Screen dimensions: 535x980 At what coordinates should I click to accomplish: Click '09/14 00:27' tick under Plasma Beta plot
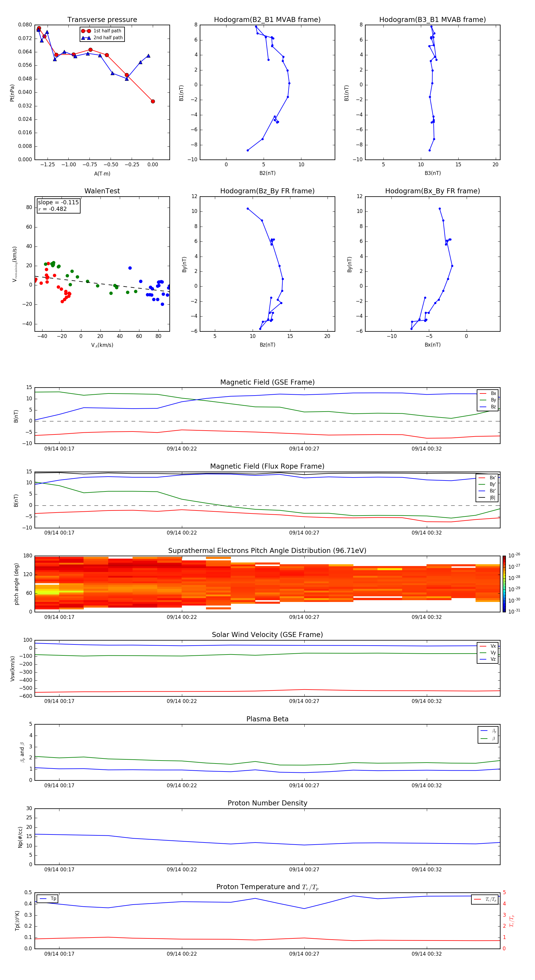[304, 785]
